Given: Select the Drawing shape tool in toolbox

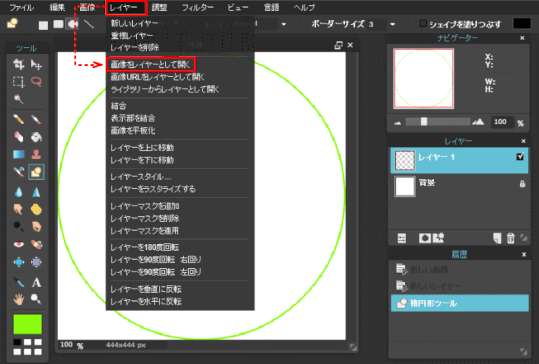Looking at the screenshot, I should (x=36, y=172).
